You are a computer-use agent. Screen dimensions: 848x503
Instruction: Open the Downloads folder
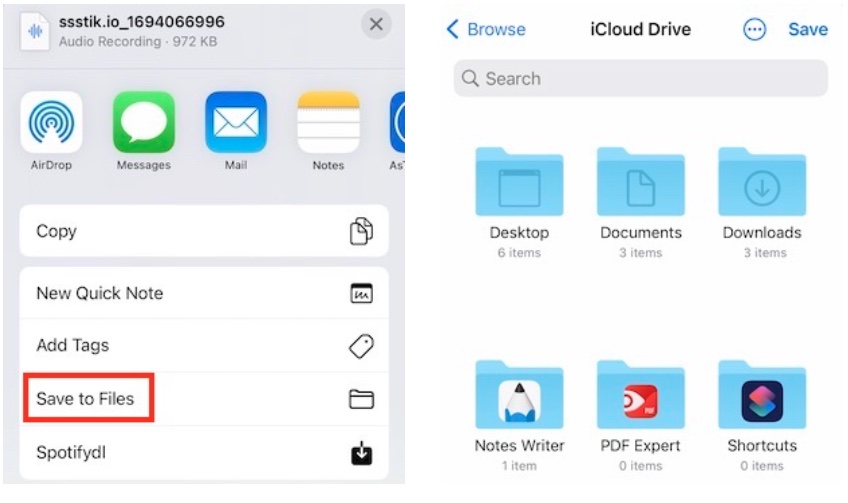coord(762,183)
